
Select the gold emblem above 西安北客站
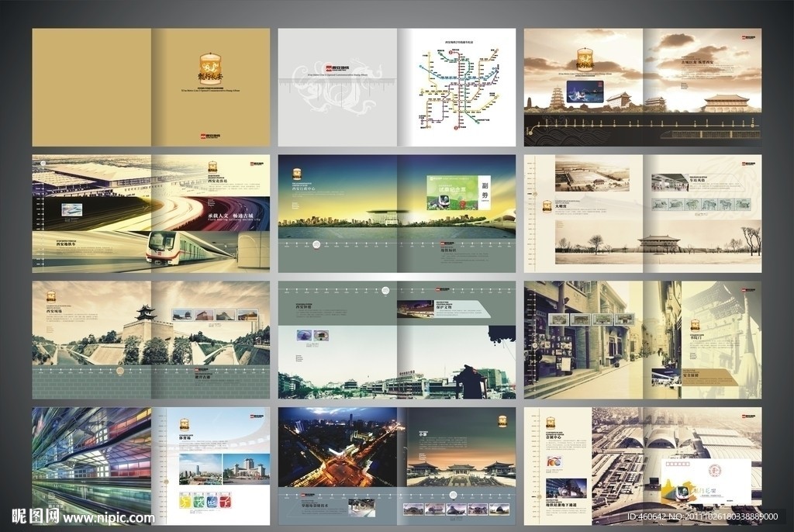click(x=214, y=168)
